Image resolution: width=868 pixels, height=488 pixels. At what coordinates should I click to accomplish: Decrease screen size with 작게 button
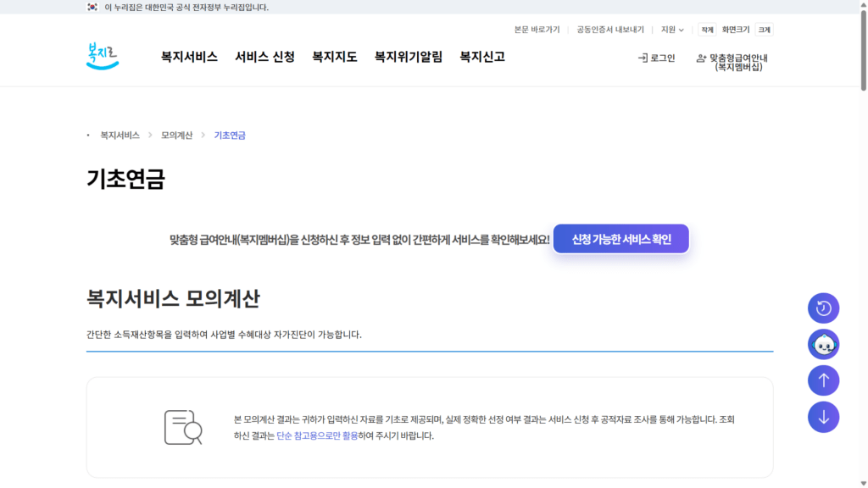[707, 30]
